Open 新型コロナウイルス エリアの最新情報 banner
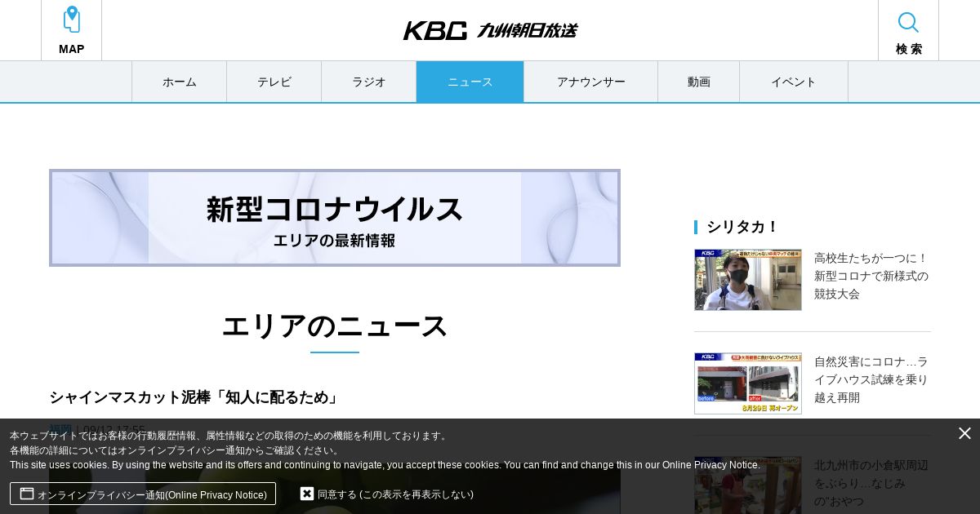The image size is (980, 514). coord(335,218)
